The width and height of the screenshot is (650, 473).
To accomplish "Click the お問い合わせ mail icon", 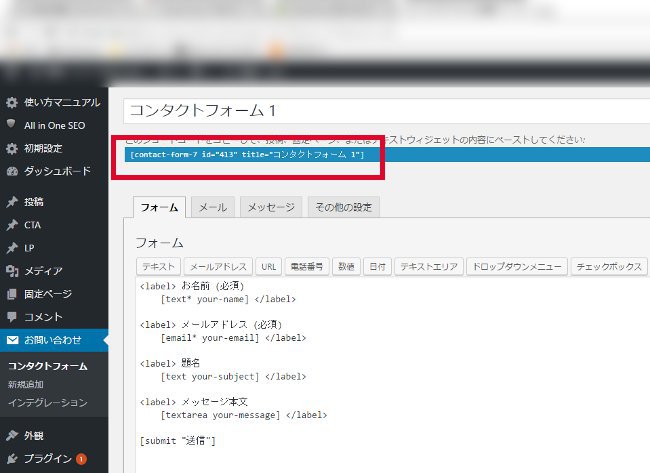I will pyautogui.click(x=11, y=341).
